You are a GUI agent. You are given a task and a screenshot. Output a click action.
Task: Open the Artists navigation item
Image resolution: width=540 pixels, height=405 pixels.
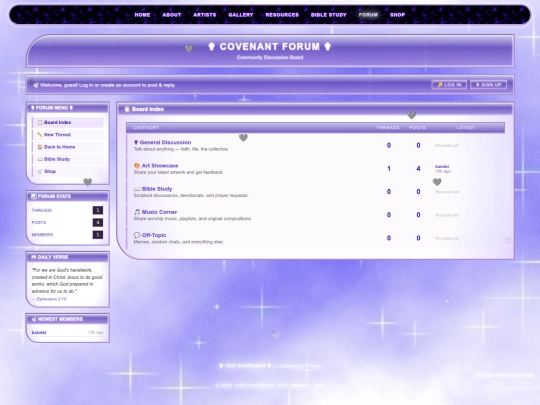tap(205, 15)
